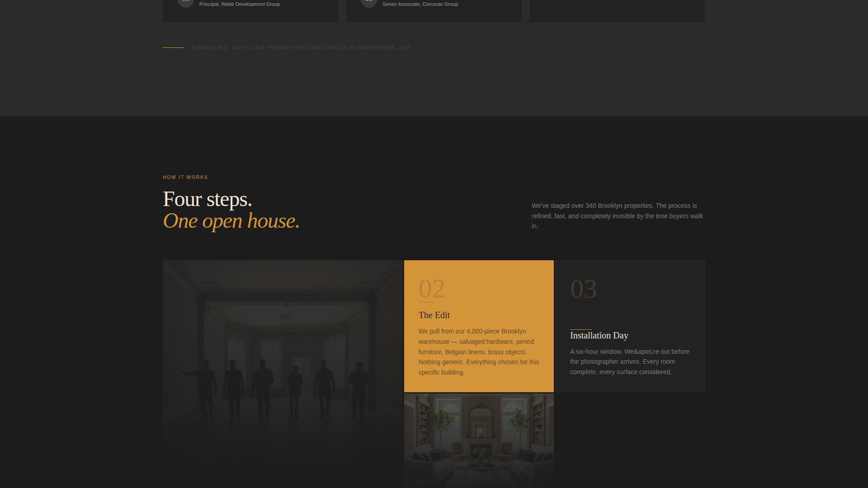The width and height of the screenshot is (868, 488).
Task: Open the 'The Edit' step tab
Action: (x=434, y=315)
